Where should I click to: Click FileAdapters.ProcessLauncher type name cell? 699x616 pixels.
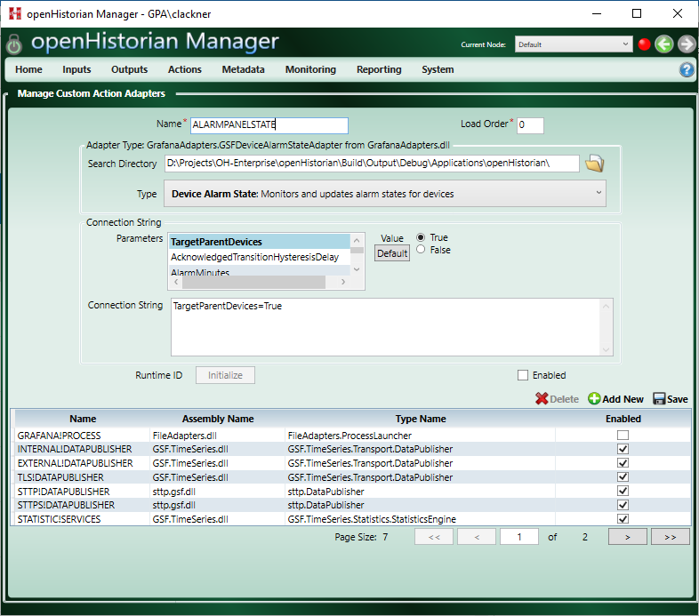(x=421, y=435)
